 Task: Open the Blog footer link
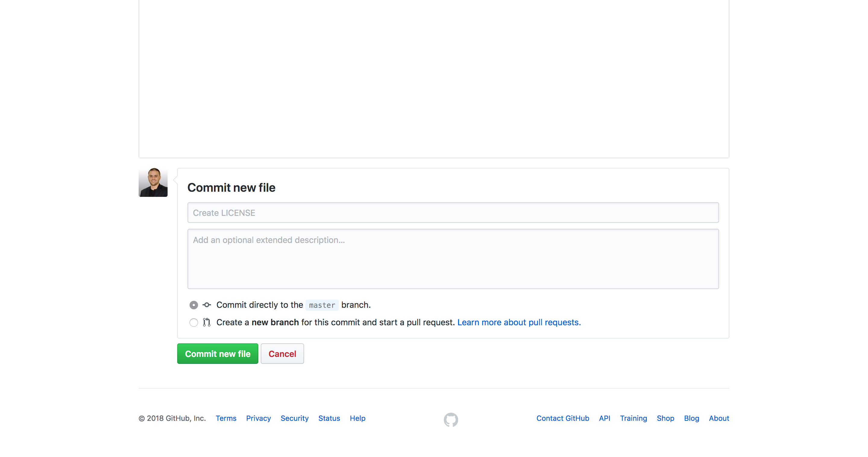[x=691, y=418]
